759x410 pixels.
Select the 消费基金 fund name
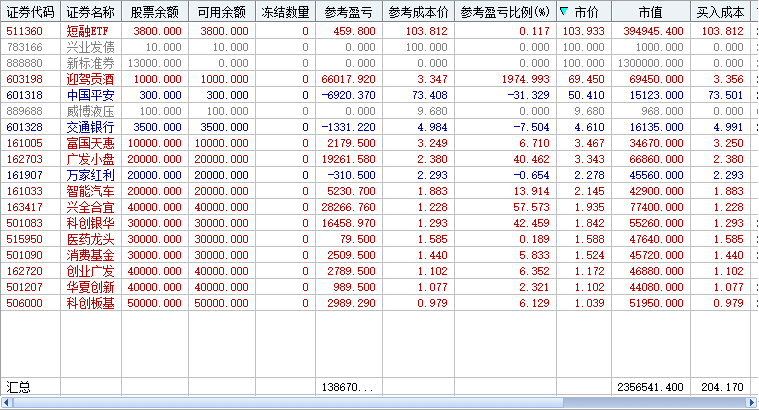[x=91, y=255]
